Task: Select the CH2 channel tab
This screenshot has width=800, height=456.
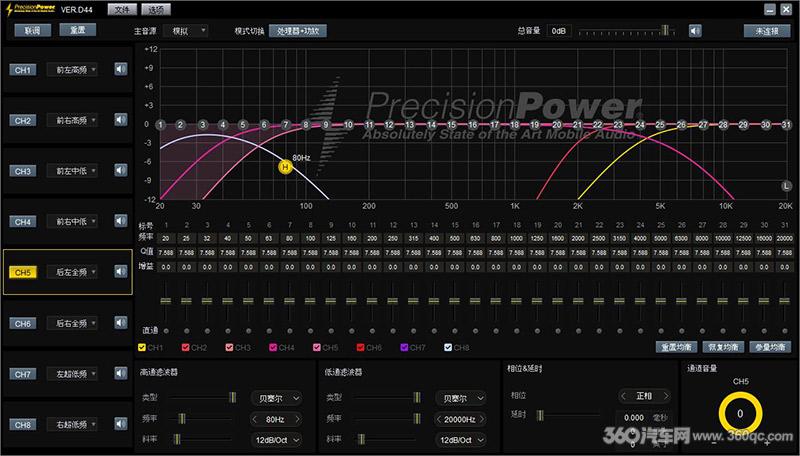Action: pyautogui.click(x=22, y=120)
